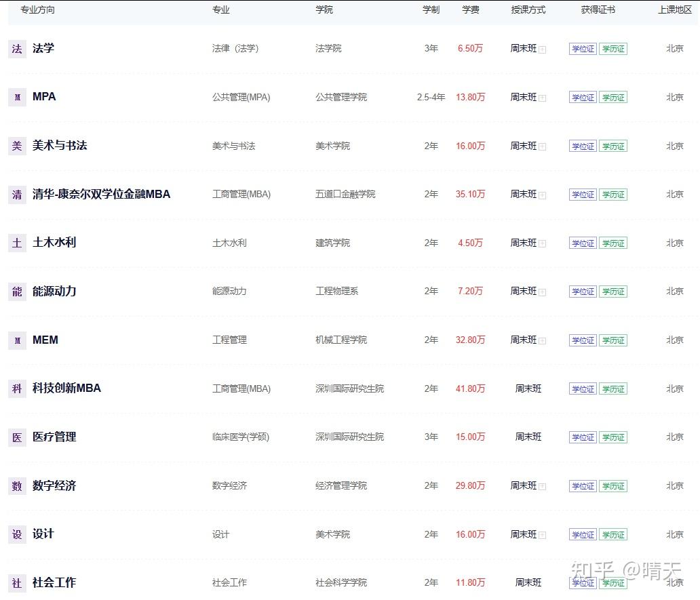Click the 学历证 badge in 美术与书法 row
Screen dimensions: 700x600
613,146
